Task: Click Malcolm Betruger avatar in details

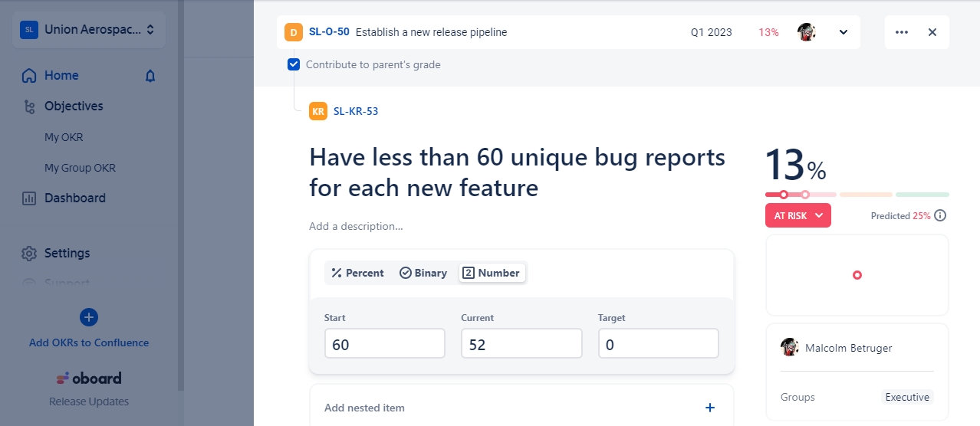Action: [x=790, y=347]
